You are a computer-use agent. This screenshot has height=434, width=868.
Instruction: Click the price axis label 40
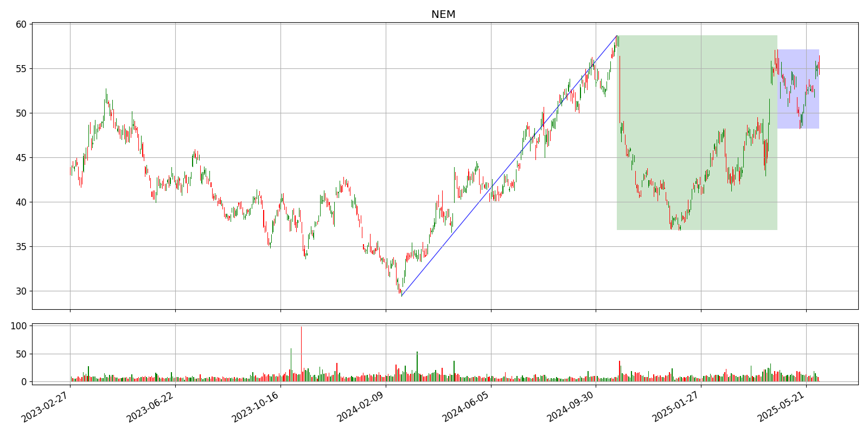21,202
